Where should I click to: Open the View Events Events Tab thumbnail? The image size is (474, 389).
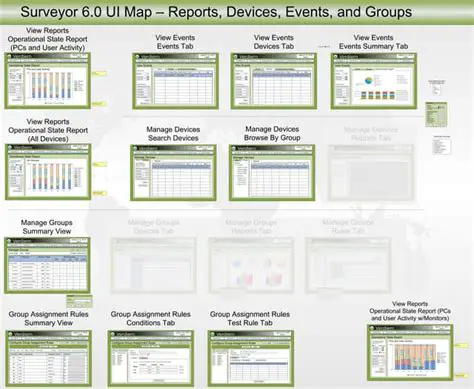coord(175,81)
